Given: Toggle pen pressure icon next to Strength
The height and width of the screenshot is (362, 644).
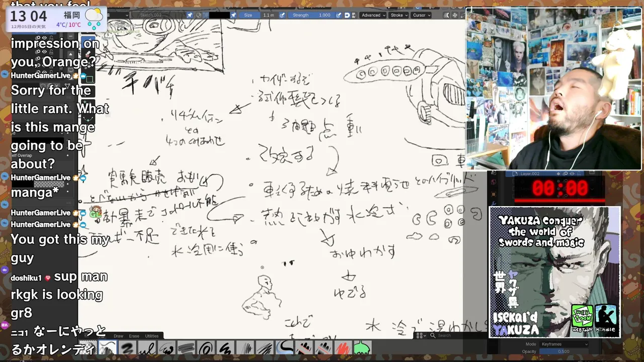Looking at the screenshot, I should (x=339, y=15).
